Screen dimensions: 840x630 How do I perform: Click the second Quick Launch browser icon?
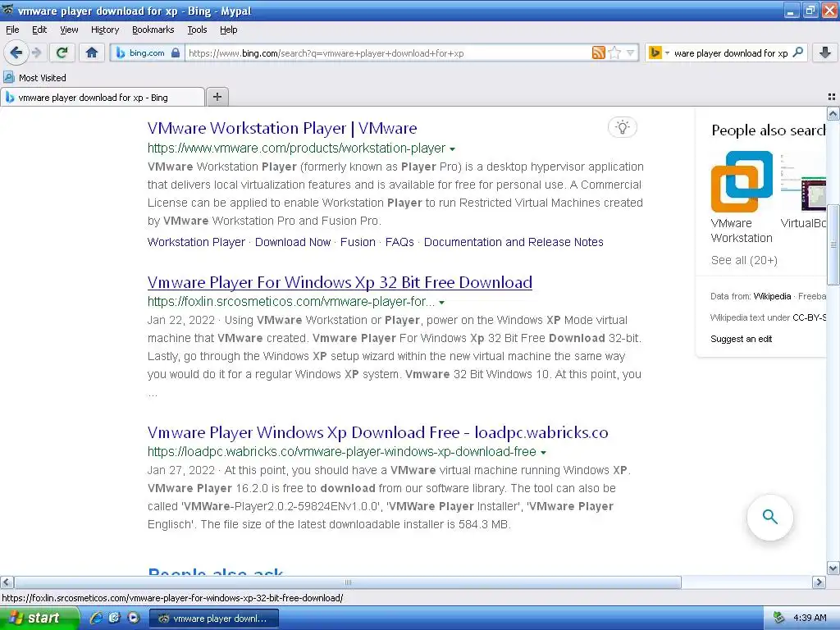click(x=114, y=619)
